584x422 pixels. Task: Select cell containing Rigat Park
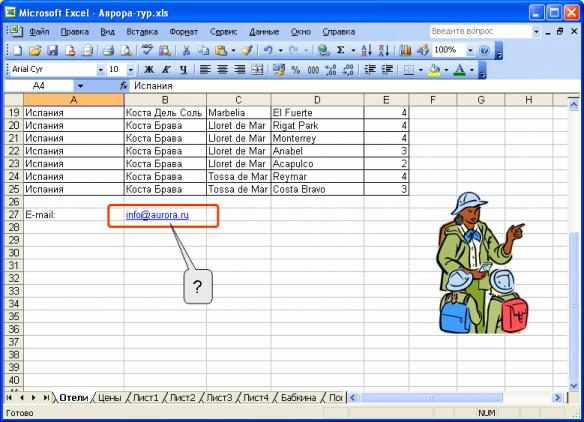click(317, 126)
